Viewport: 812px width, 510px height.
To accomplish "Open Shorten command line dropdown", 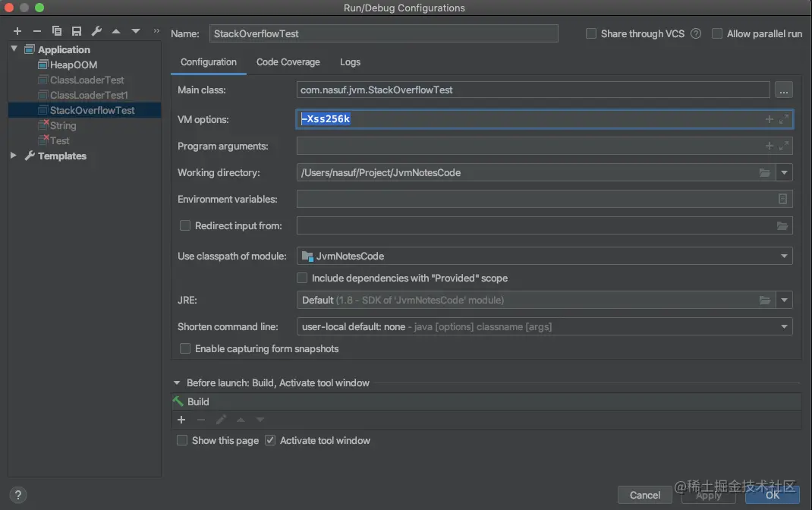I will coord(784,326).
